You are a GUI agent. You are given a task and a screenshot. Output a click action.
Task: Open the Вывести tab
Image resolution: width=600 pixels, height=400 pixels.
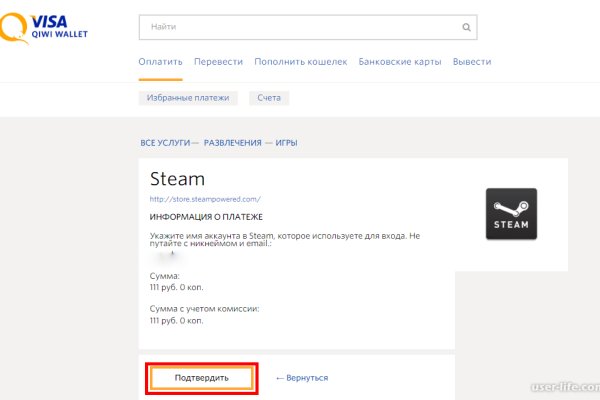coord(472,62)
